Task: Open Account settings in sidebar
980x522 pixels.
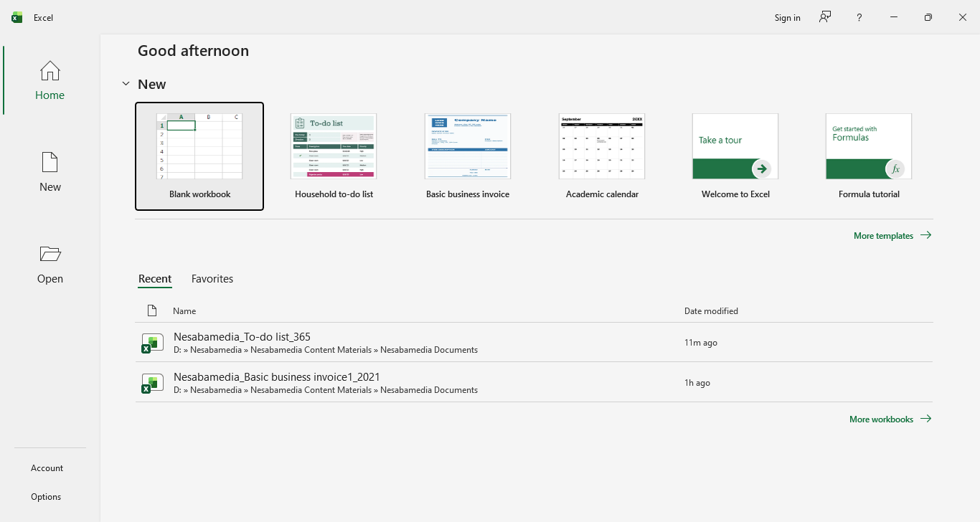Action: point(47,468)
